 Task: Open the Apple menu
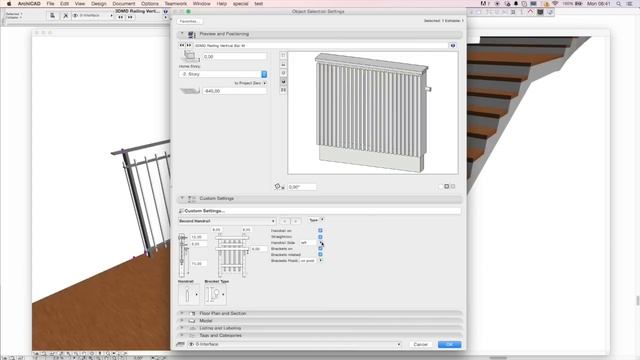(9, 4)
